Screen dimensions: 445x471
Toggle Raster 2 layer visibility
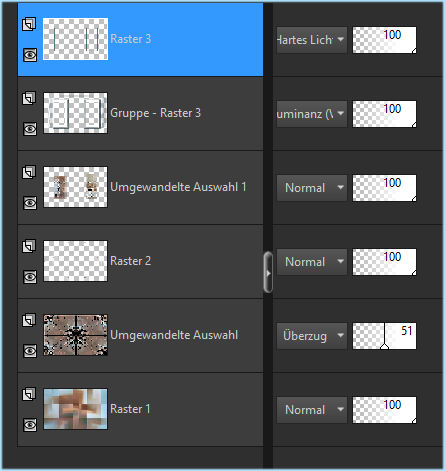pos(30,277)
